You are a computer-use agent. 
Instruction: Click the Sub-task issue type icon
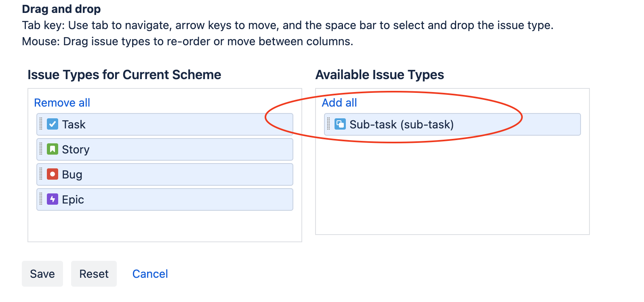click(340, 124)
